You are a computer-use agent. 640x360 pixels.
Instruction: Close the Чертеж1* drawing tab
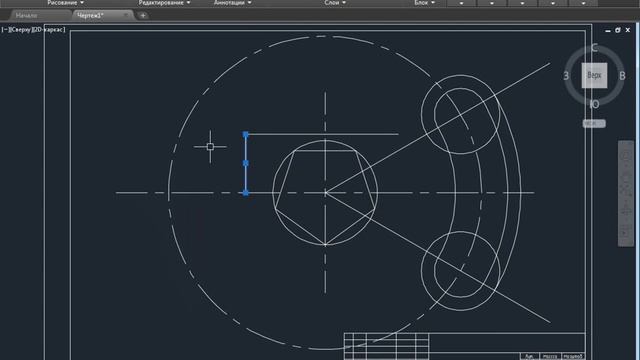tap(126, 16)
